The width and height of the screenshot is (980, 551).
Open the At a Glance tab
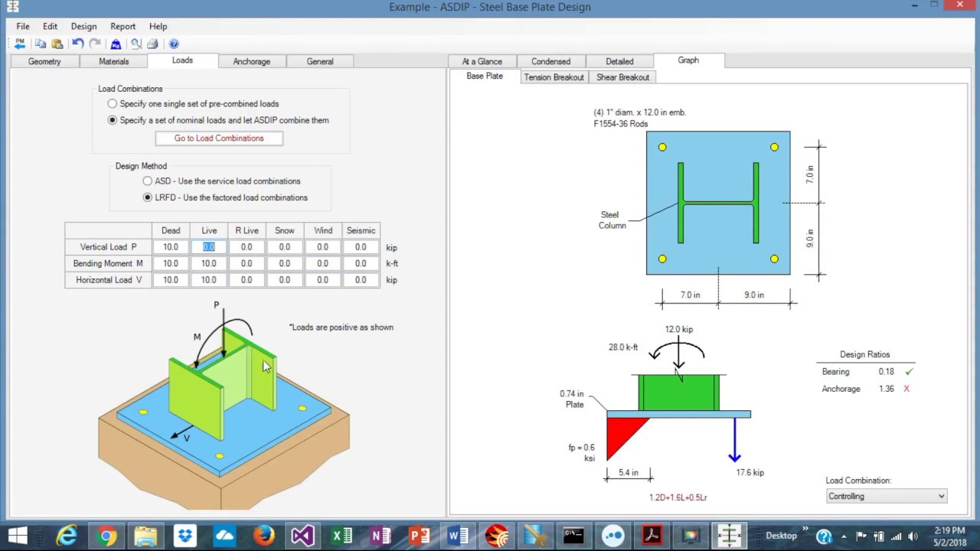482,61
